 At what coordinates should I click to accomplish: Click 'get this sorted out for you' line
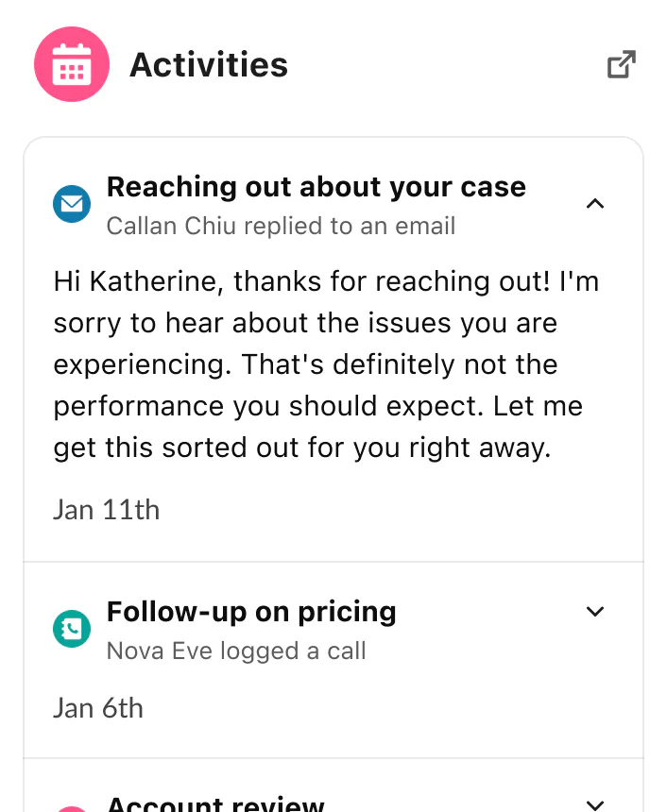(x=301, y=448)
